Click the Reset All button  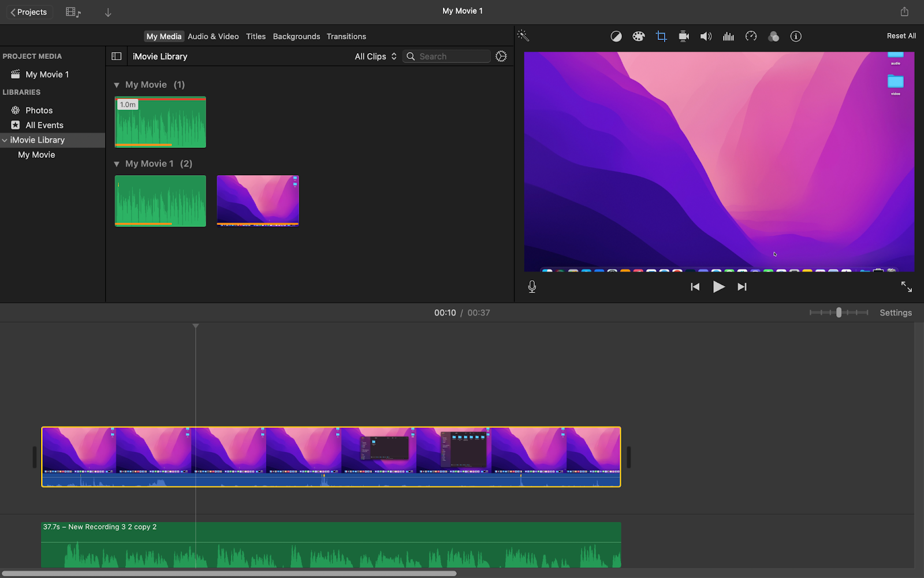[901, 36]
